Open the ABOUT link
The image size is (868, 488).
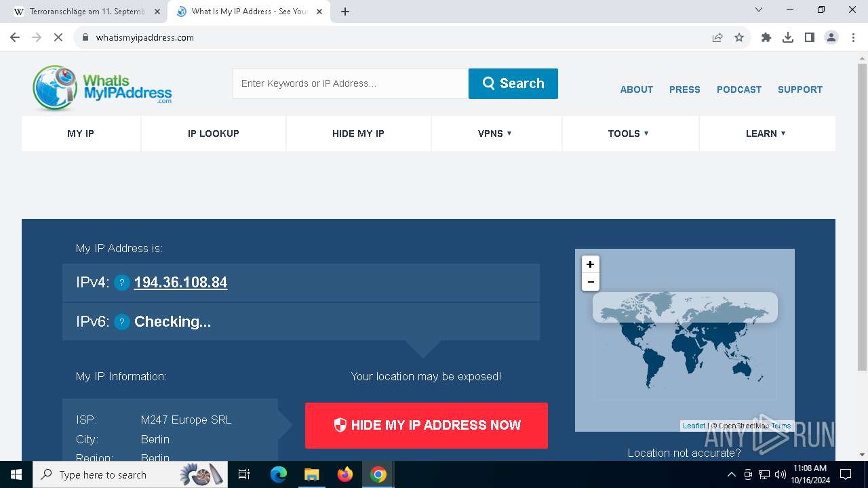(637, 89)
